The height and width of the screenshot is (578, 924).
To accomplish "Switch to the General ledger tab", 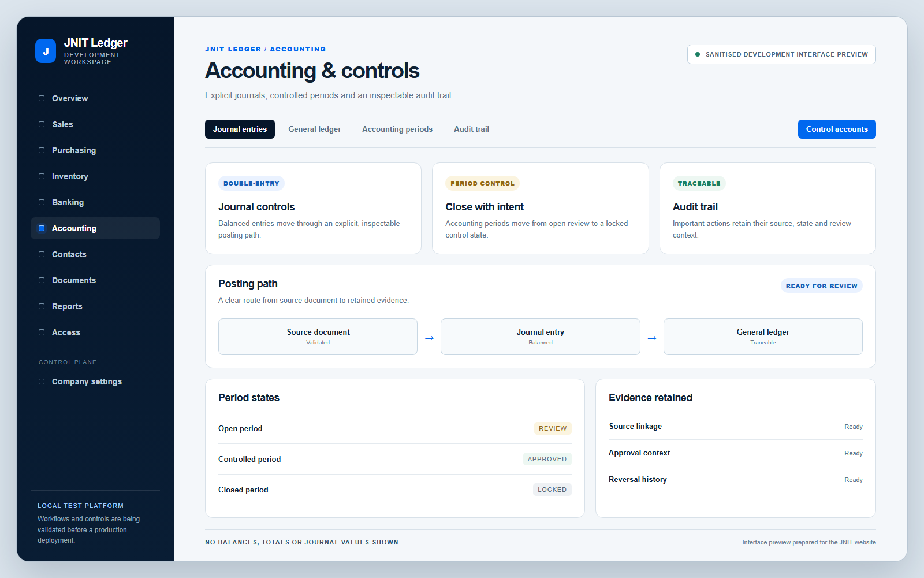I will (315, 129).
